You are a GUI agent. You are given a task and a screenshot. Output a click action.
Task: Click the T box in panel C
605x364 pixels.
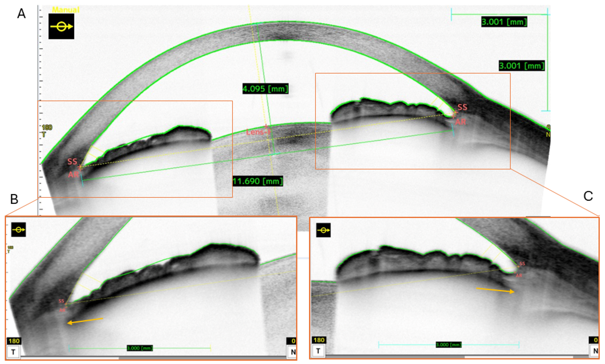pyautogui.click(x=318, y=351)
